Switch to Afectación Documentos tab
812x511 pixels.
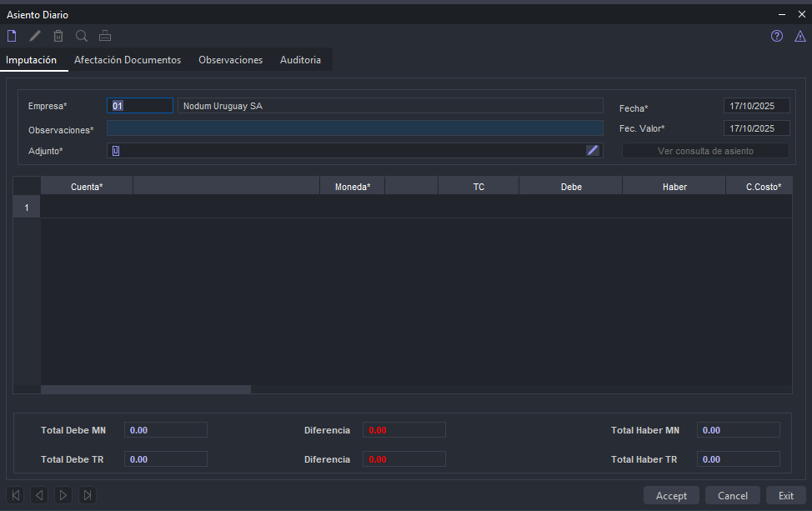128,60
